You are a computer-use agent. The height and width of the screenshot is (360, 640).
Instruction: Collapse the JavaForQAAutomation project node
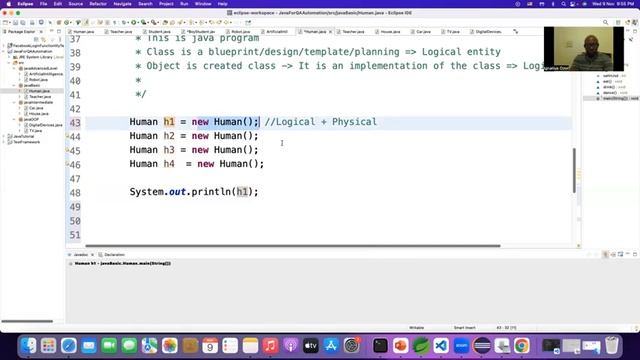(4, 51)
